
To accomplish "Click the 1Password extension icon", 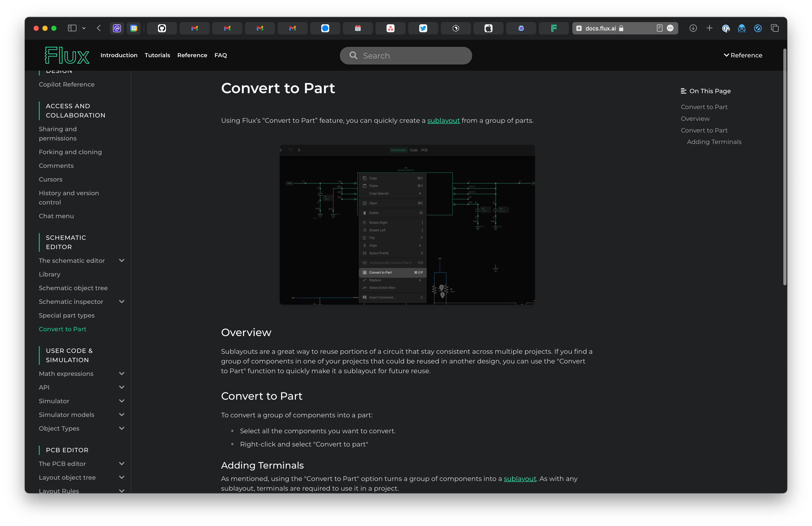I will (726, 28).
